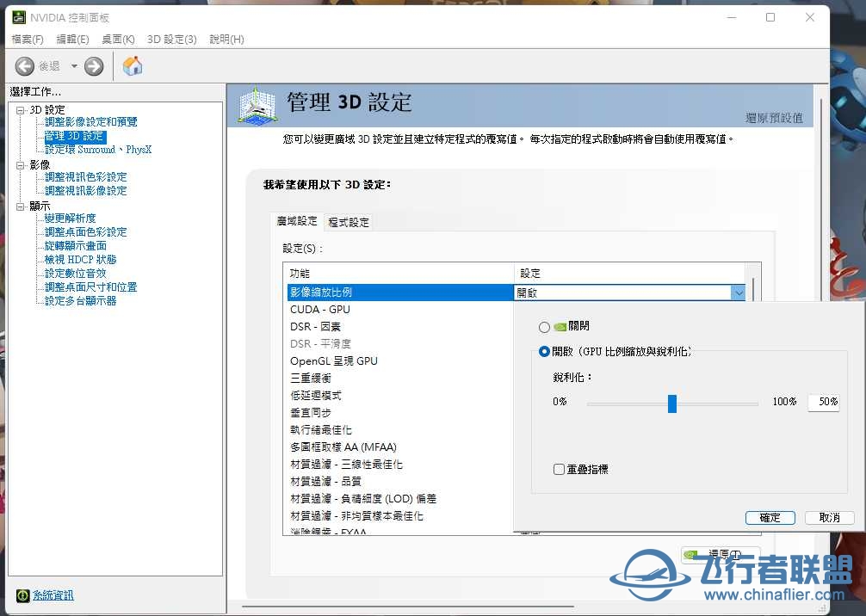Select the 三重緩衝 setting row
Viewport: 866px width, 616px height.
[x=400, y=378]
